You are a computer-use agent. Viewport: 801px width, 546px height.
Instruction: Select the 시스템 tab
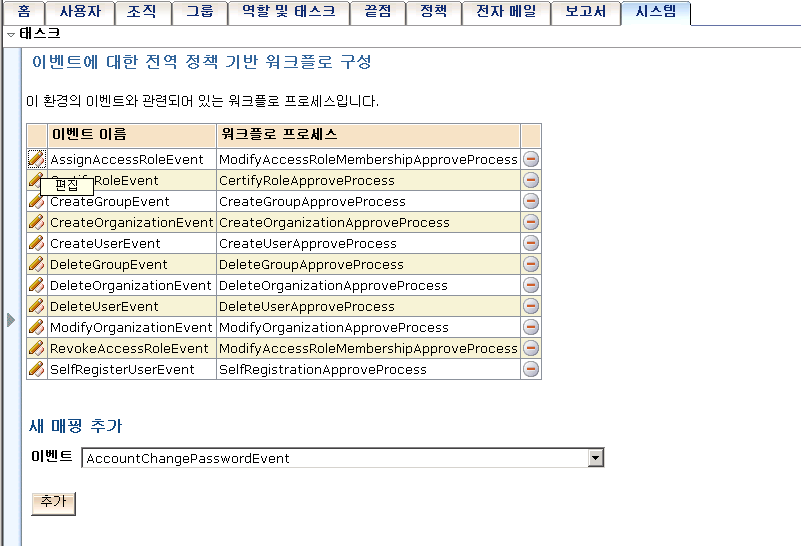[x=656, y=12]
